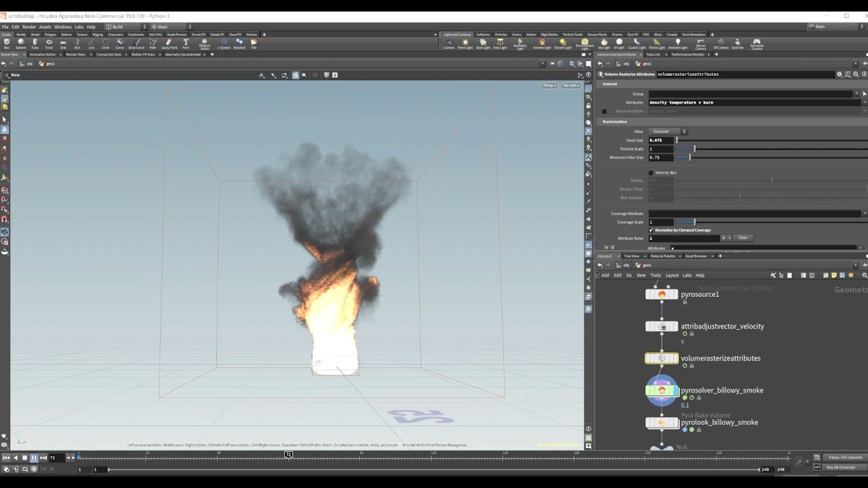Toggle the Source Attribute checkbox
Screen dimensions: 868x488
pyautogui.click(x=605, y=111)
